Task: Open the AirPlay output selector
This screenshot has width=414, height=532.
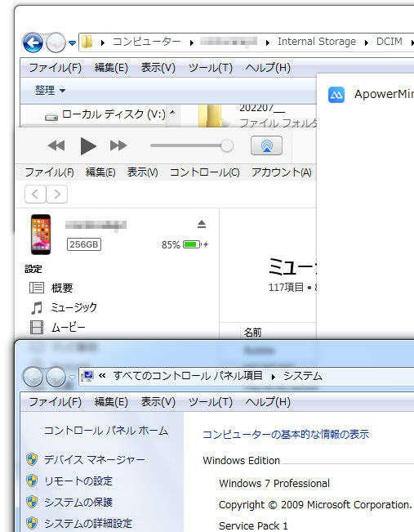Action: click(x=266, y=145)
